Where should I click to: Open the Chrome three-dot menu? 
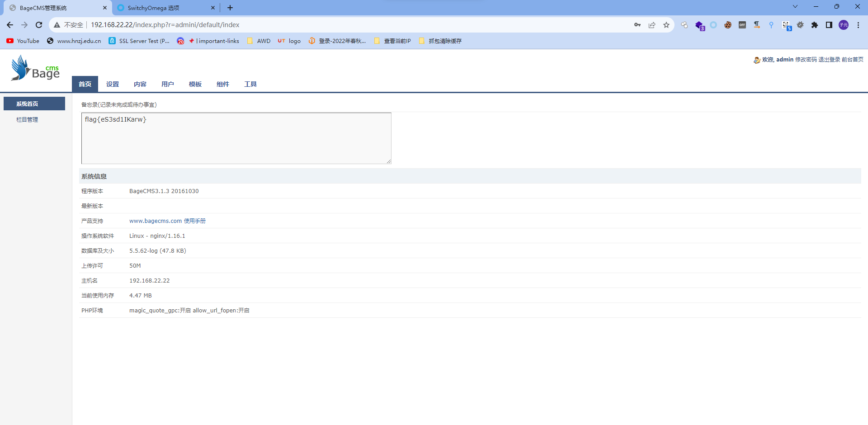(x=858, y=25)
